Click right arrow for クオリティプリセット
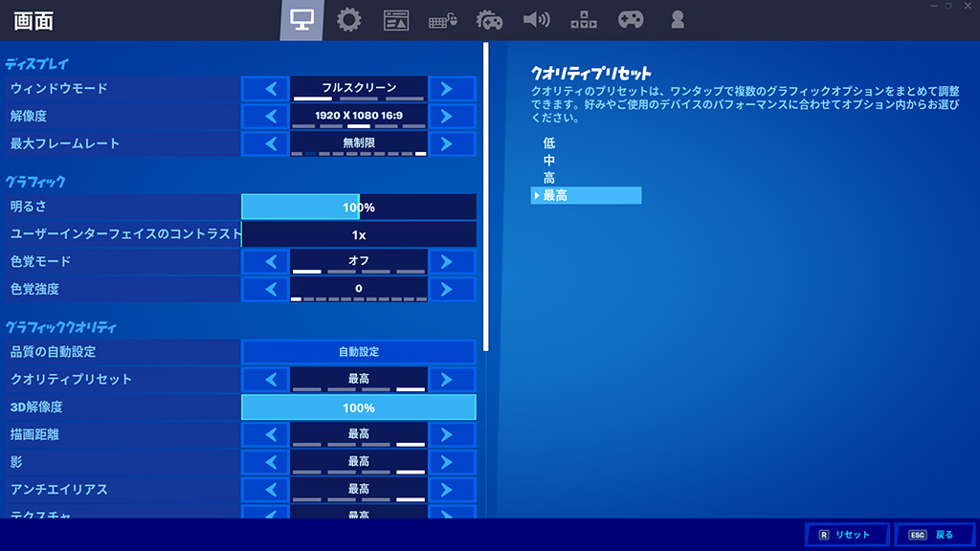The height and width of the screenshot is (551, 980). click(x=452, y=379)
